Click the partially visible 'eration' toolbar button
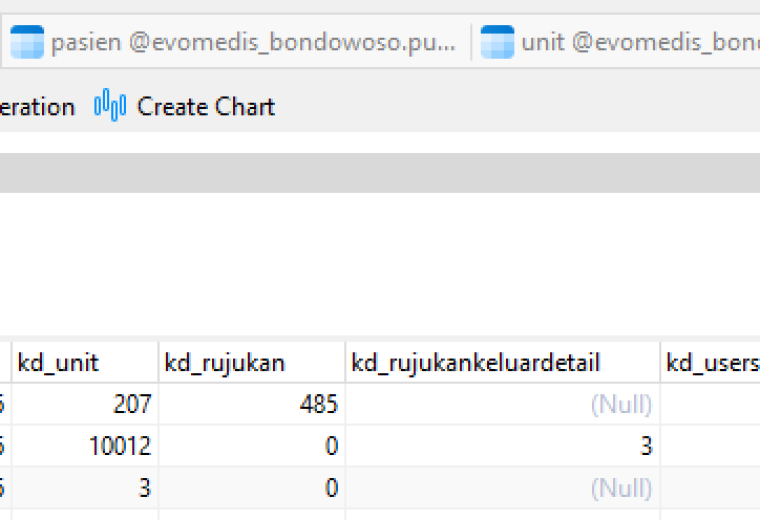 click(37, 107)
